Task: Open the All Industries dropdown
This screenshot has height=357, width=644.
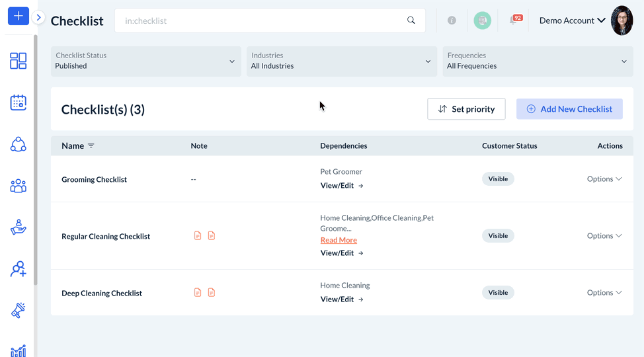Action: coord(341,61)
